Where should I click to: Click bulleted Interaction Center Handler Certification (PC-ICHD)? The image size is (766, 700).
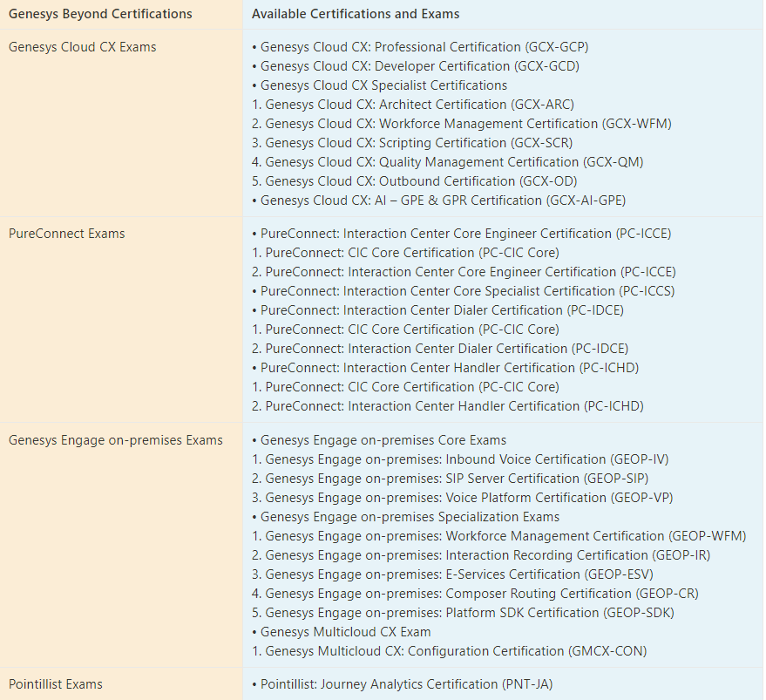tap(445, 367)
